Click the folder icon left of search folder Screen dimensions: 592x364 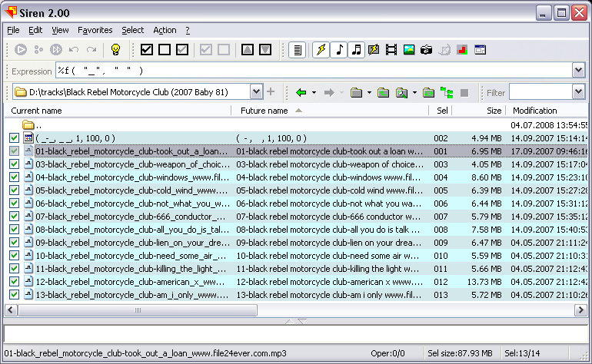pyautogui.click(x=383, y=92)
